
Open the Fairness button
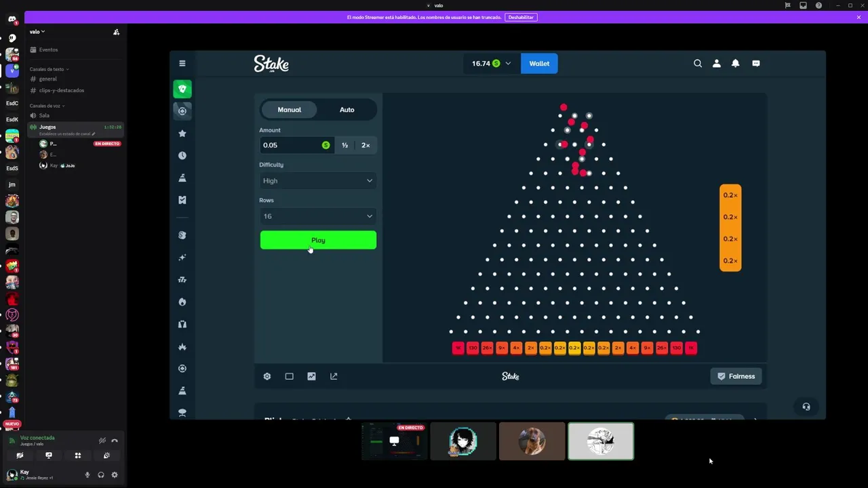coord(736,376)
